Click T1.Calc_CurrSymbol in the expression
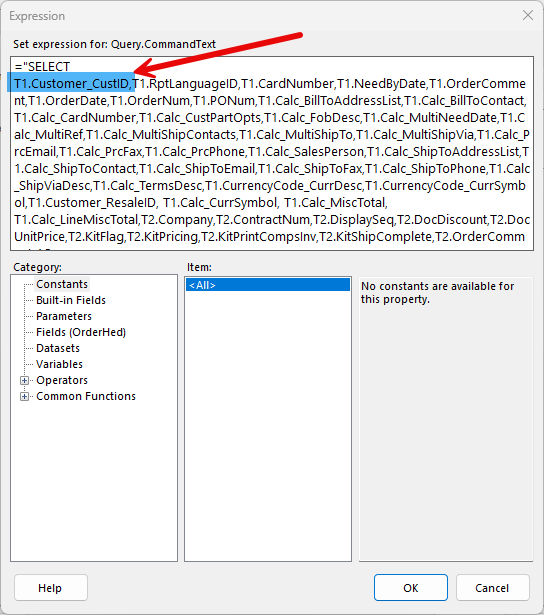 coord(220,203)
